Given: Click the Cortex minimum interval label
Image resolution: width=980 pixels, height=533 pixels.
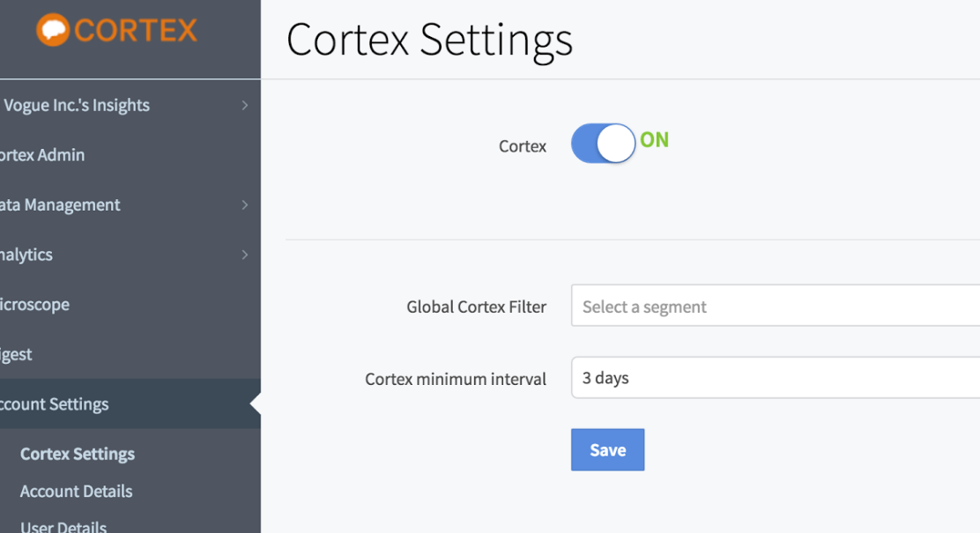Looking at the screenshot, I should [x=456, y=380].
